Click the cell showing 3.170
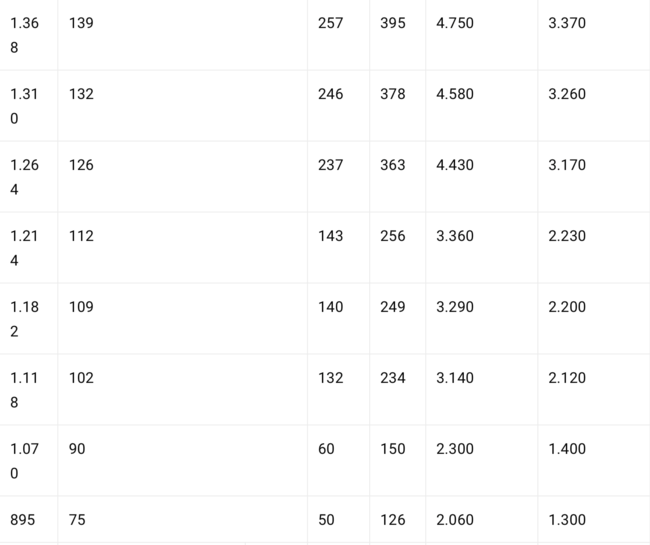 click(x=594, y=177)
